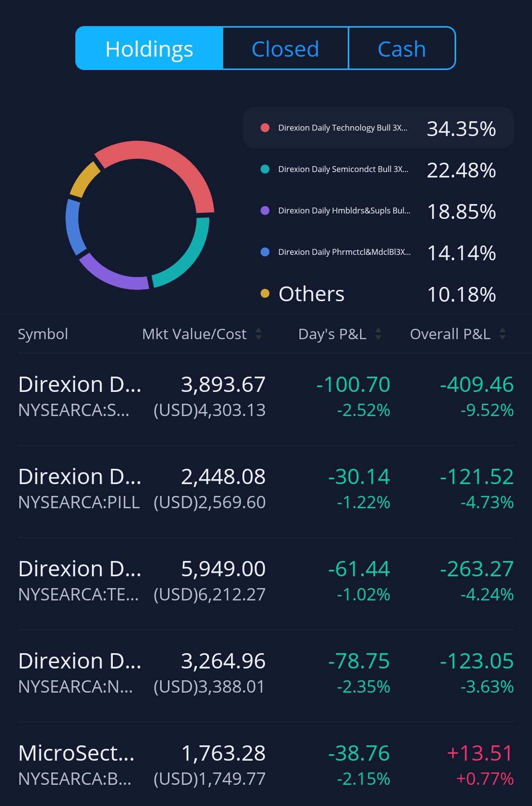Sort by Day's P&L arrows
This screenshot has height=806, width=532.
pyautogui.click(x=378, y=334)
